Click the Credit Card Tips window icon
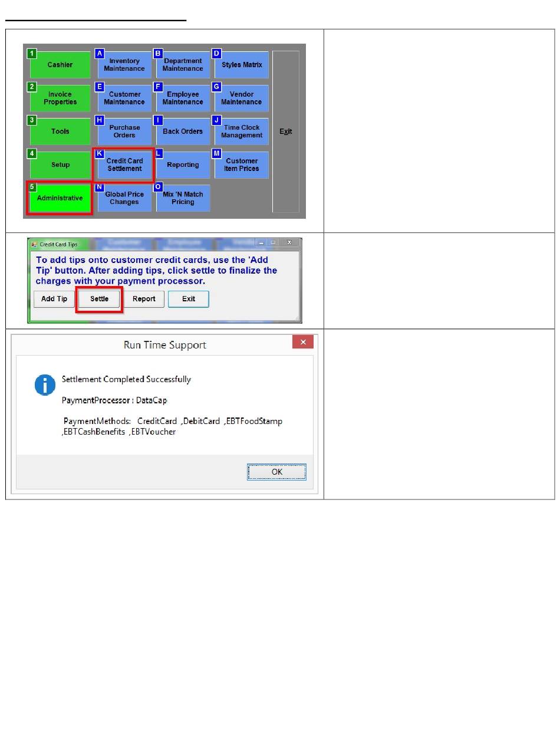 point(34,244)
